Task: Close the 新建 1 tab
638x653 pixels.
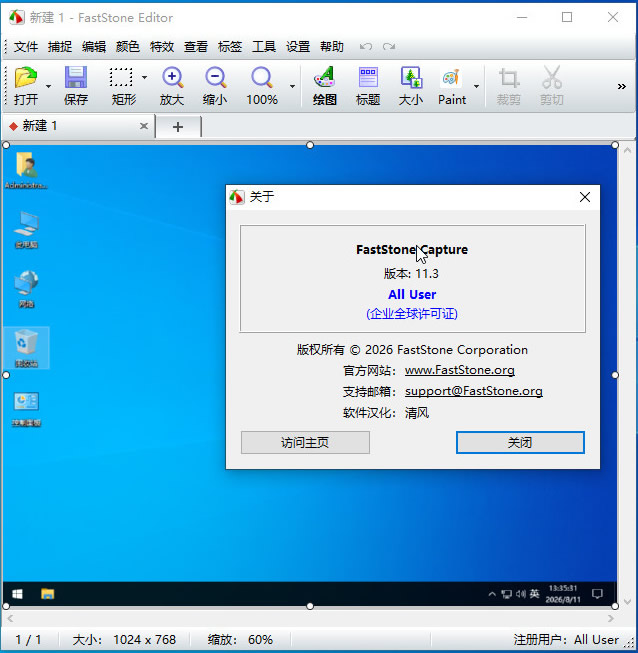Action: click(x=144, y=126)
